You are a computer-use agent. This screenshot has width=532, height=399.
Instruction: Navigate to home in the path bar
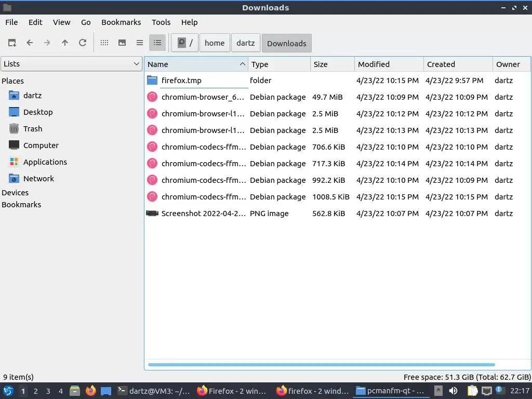pyautogui.click(x=215, y=43)
